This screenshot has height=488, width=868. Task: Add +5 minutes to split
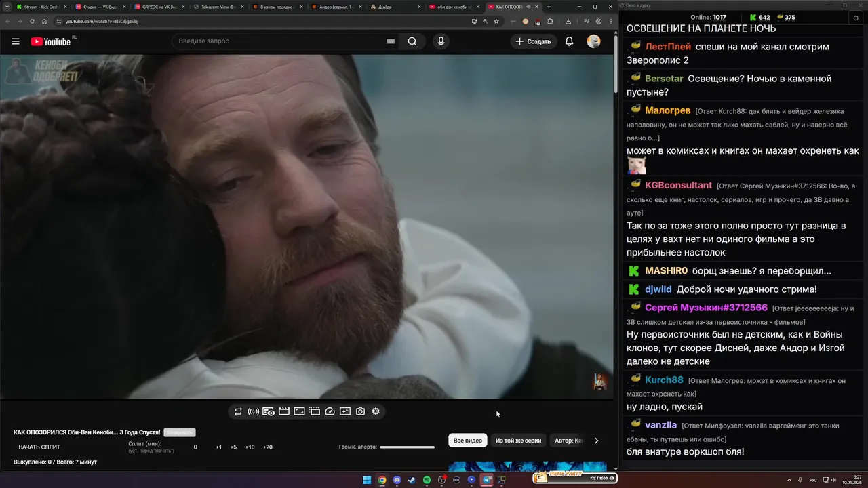tap(233, 447)
